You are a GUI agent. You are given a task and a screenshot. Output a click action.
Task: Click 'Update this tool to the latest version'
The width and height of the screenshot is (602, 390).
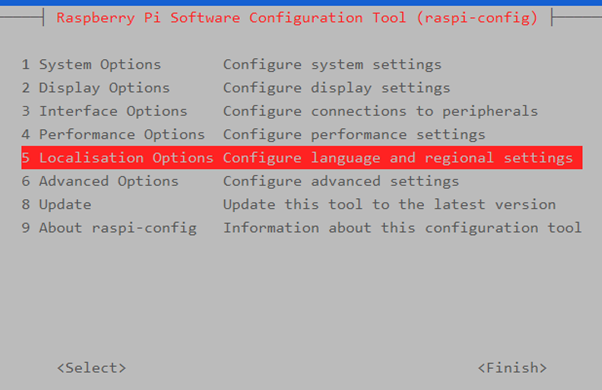(x=389, y=205)
